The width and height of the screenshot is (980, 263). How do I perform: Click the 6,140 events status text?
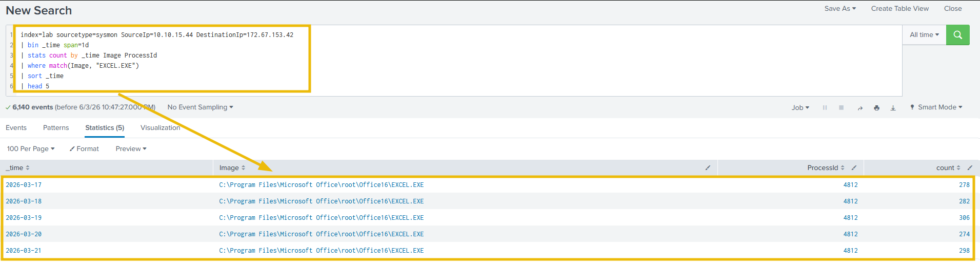click(x=33, y=107)
